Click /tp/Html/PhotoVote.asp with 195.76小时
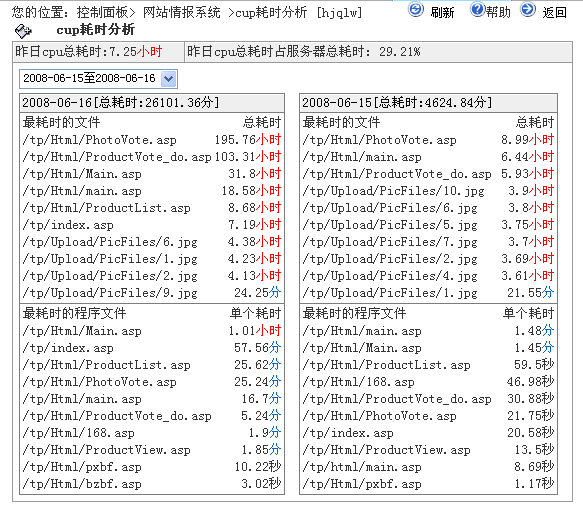This screenshot has height=505, width=583. pyautogui.click(x=152, y=140)
